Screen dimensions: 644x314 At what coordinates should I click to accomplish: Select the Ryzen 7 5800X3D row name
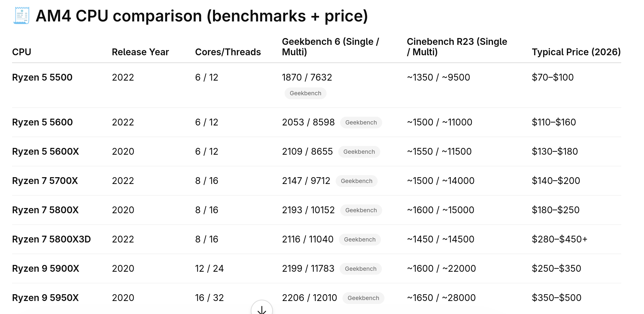pos(51,239)
